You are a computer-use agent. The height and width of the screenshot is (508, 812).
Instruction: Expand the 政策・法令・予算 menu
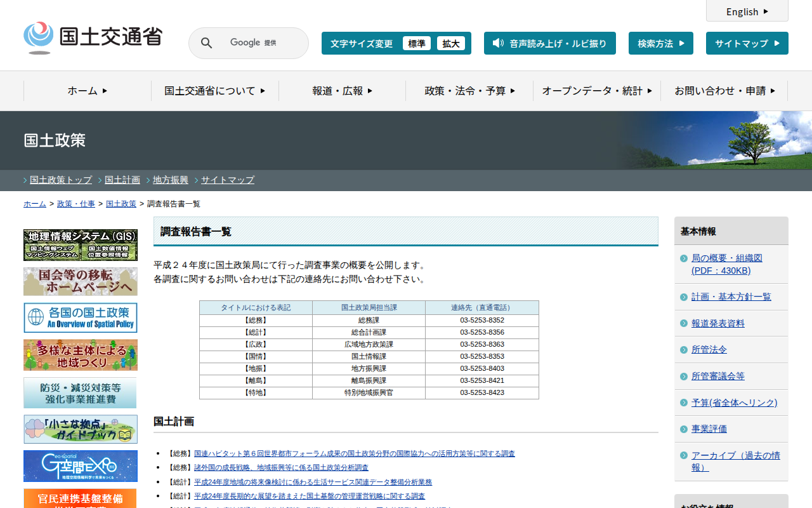click(469, 91)
